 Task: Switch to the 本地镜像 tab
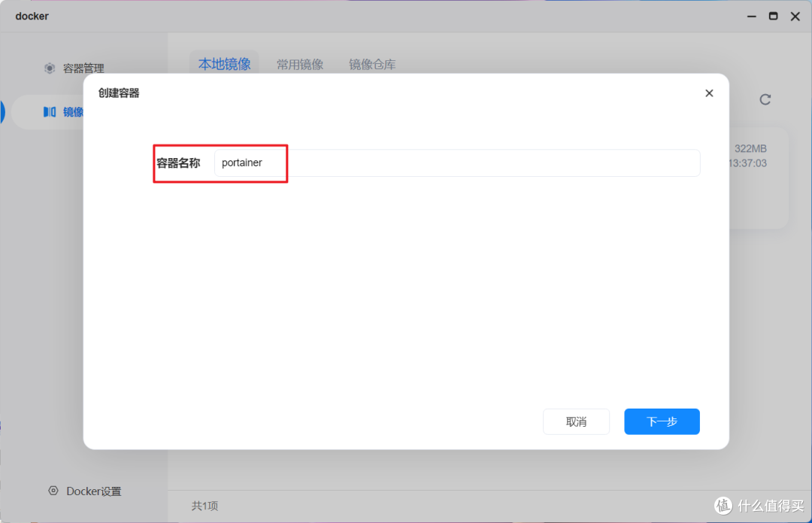click(224, 64)
